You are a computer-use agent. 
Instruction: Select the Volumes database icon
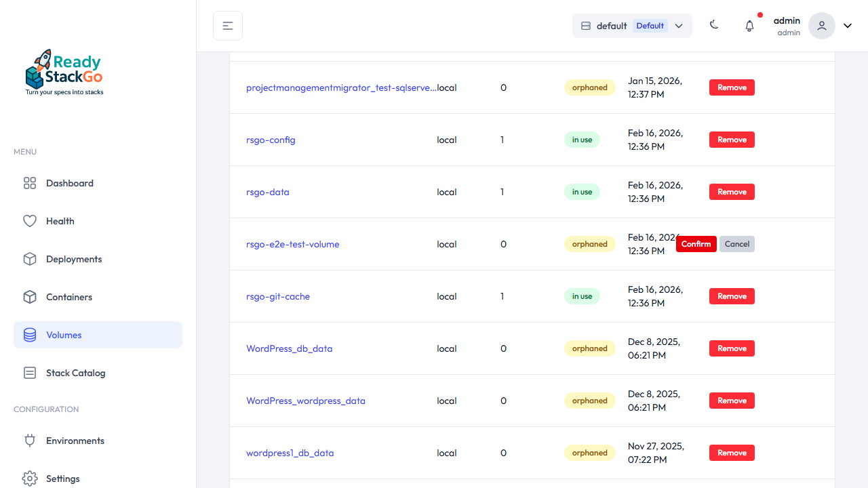coord(29,335)
